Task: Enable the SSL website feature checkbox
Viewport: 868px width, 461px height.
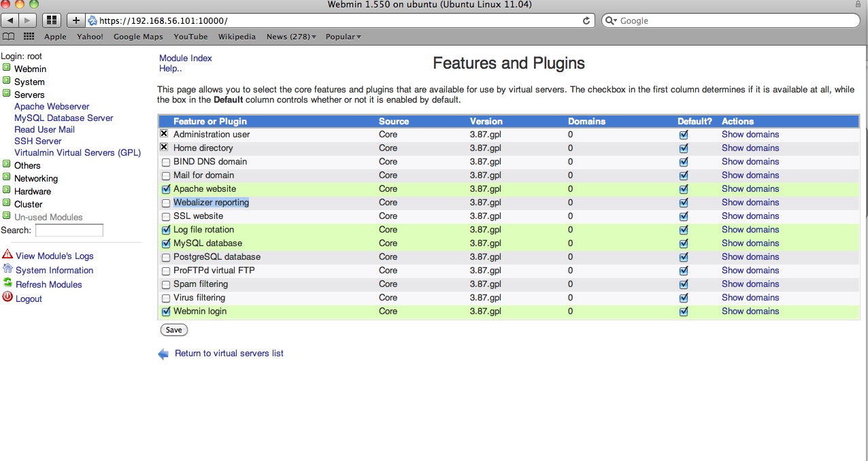Action: 166,217
